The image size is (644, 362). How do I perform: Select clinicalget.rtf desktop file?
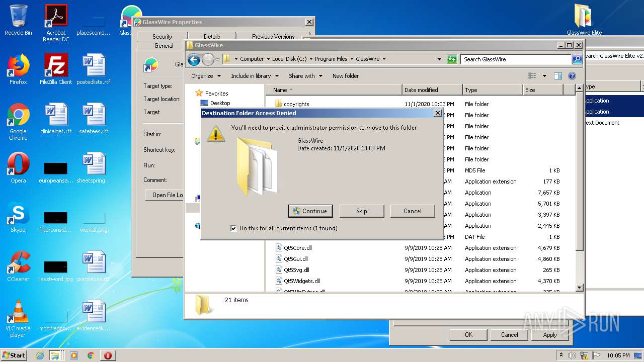click(56, 119)
